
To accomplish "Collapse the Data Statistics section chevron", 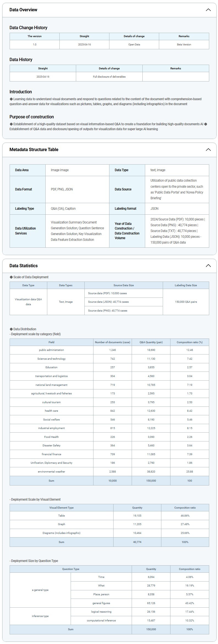I will pos(208,266).
